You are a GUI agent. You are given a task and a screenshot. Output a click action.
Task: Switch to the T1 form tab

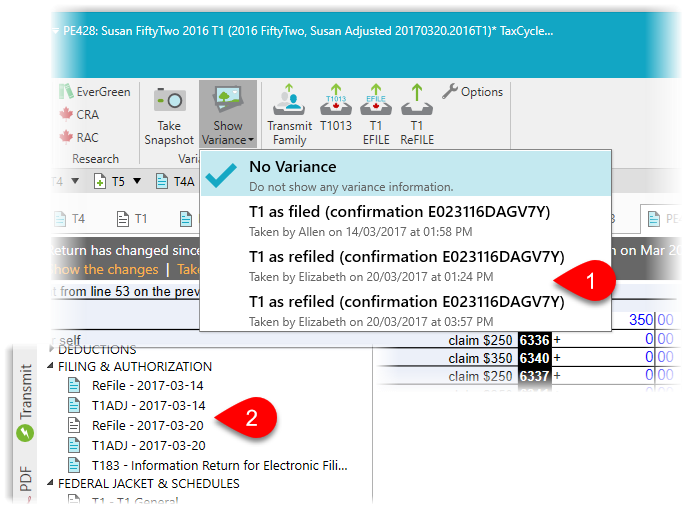point(132,219)
